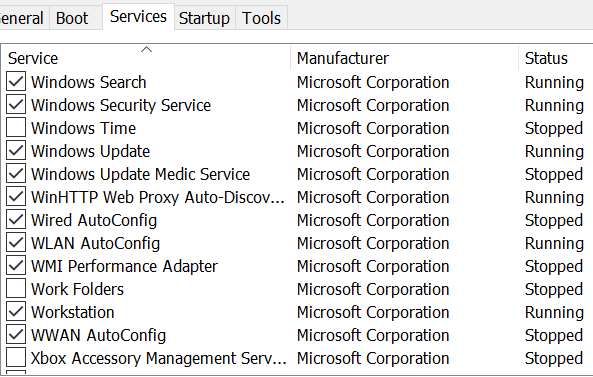
Task: Uncheck WMI Performance Adapter checkbox
Action: [x=16, y=266]
